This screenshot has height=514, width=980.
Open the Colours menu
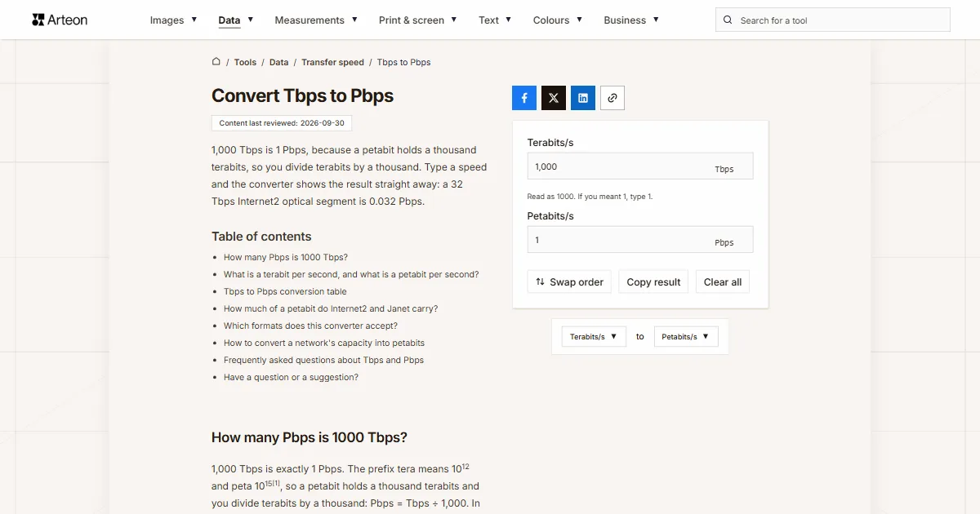click(x=558, y=20)
